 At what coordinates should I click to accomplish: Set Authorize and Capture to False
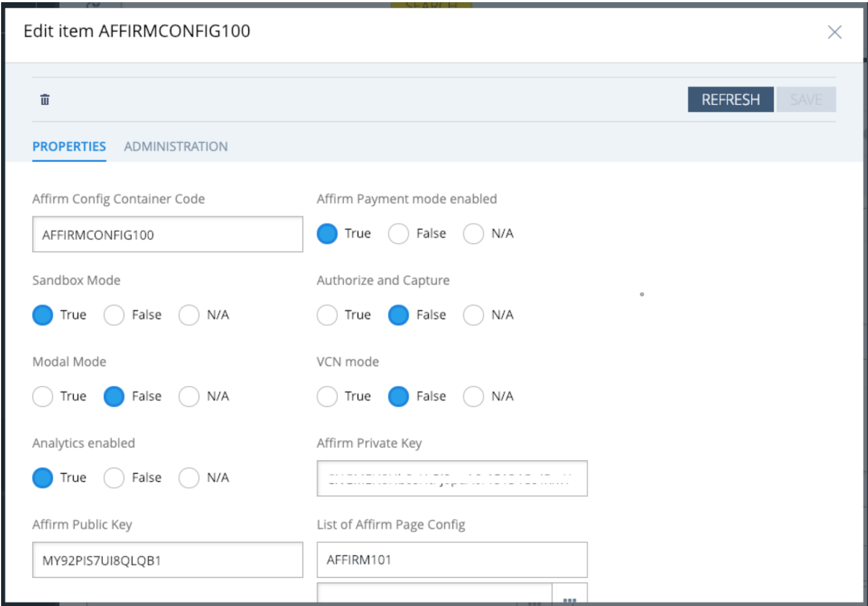coord(399,315)
